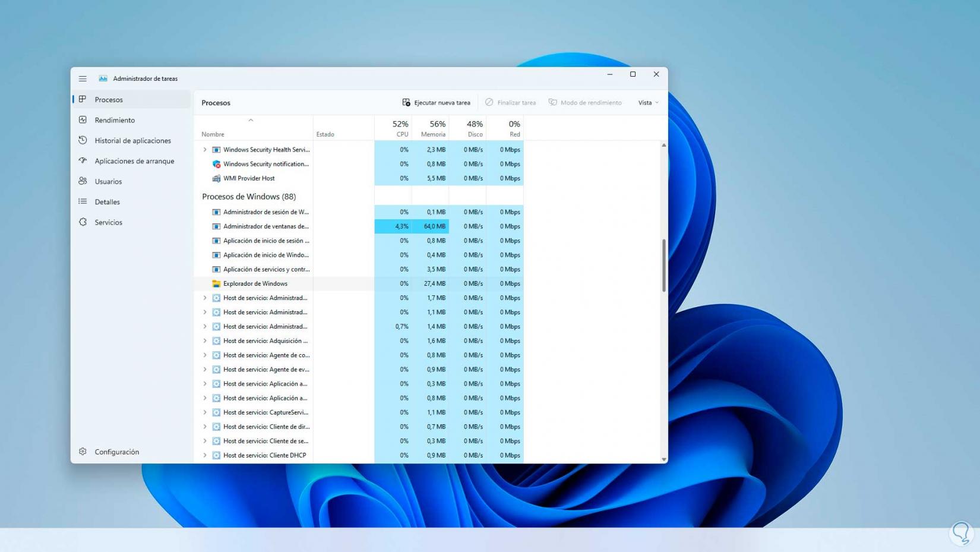Screen dimensions: 980x552
Task: Expand Host de servicio: CaptureServi... row
Action: [x=205, y=412]
